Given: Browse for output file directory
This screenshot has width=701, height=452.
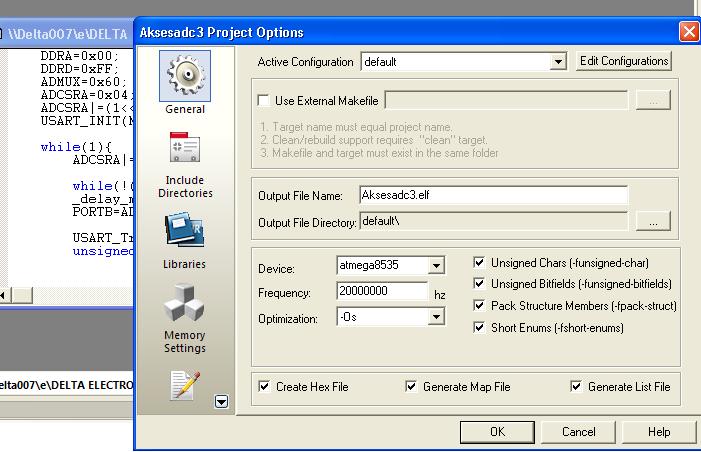Looking at the screenshot, I should (x=653, y=222).
